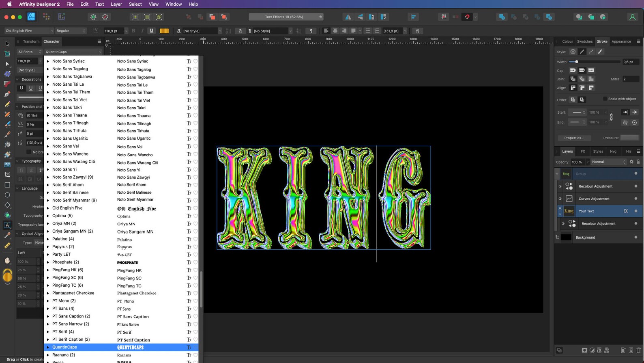This screenshot has width=644, height=363.
Task: Click the Add boolean operation icon
Action: point(502,17)
